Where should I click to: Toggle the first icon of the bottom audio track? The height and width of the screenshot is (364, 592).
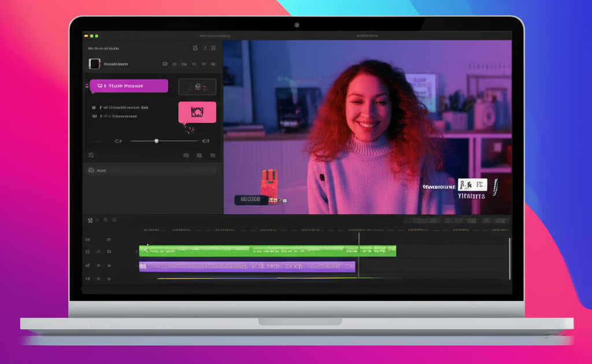pyautogui.click(x=88, y=278)
